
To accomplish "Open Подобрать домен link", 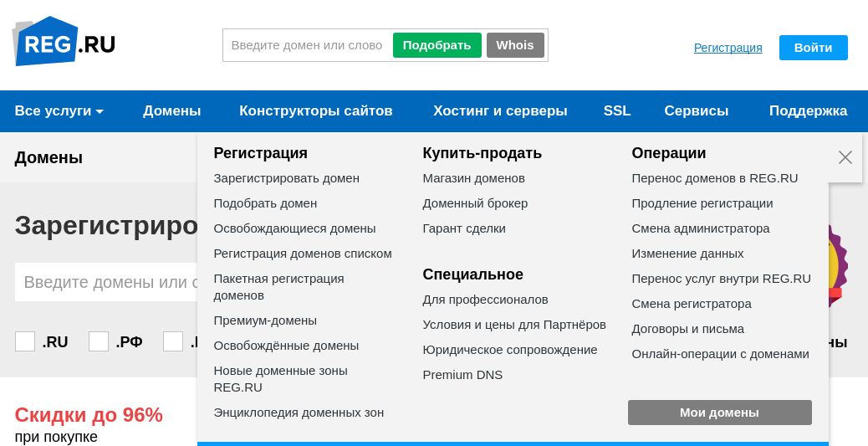I will pyautogui.click(x=266, y=203).
